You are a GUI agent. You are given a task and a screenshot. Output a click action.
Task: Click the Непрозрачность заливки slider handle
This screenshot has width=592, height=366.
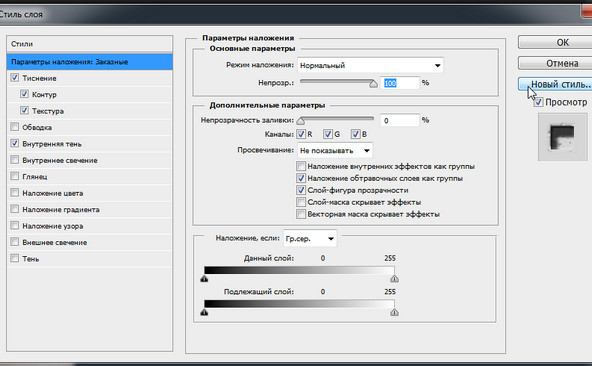(x=301, y=121)
